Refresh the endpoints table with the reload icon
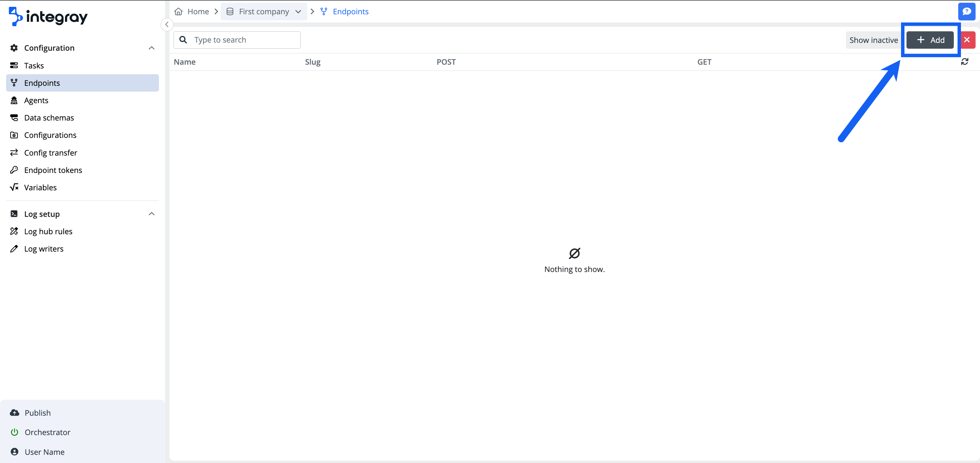980x463 pixels. click(965, 61)
